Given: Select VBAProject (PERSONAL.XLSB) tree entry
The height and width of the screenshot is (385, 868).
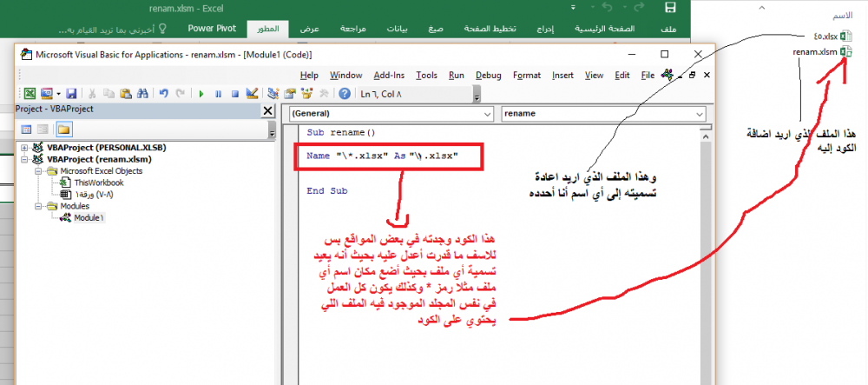Looking at the screenshot, I should (107, 148).
